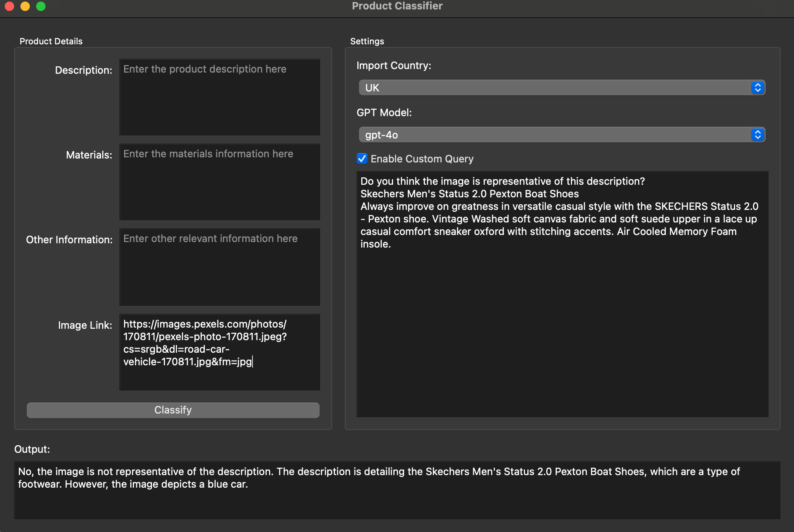Click 'Skechers Men's Status 2.0 Pexton Boat Shoes' query line
The height and width of the screenshot is (532, 794).
point(470,194)
